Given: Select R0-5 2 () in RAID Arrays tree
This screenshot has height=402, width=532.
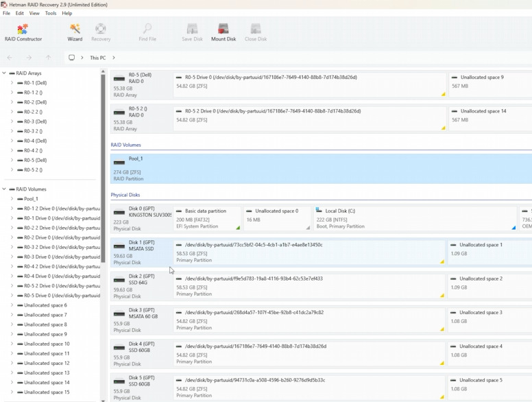Looking at the screenshot, I should tap(33, 169).
